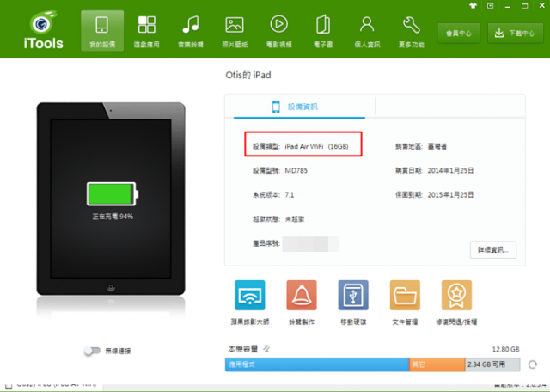Click the model number 'MD785'
This screenshot has width=550, height=392.
pyautogui.click(x=296, y=170)
